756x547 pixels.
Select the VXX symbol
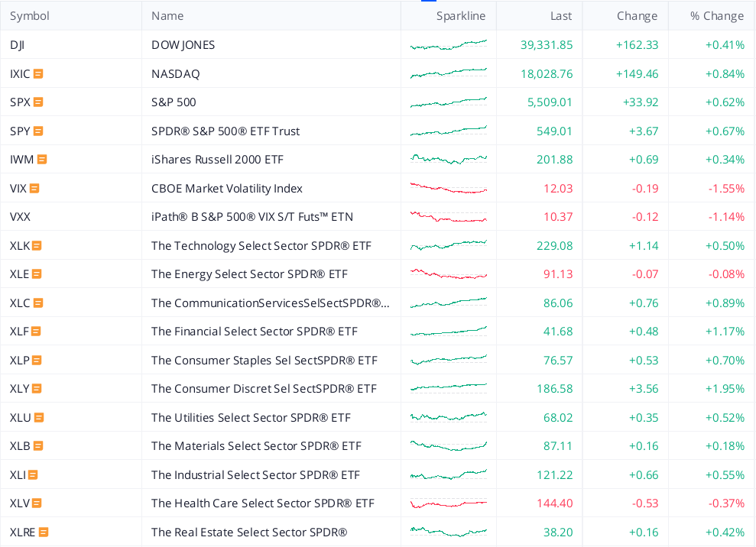[20, 217]
